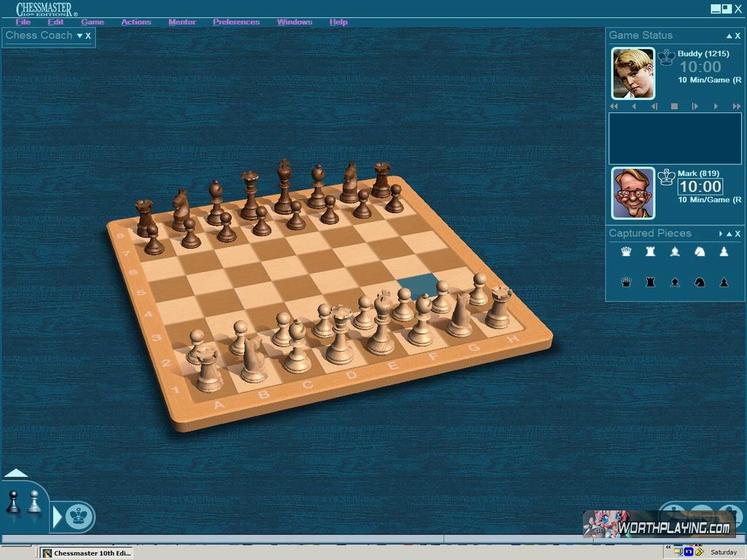Collapse the Game Status panel
Screen dimensions: 747x560
pos(728,36)
